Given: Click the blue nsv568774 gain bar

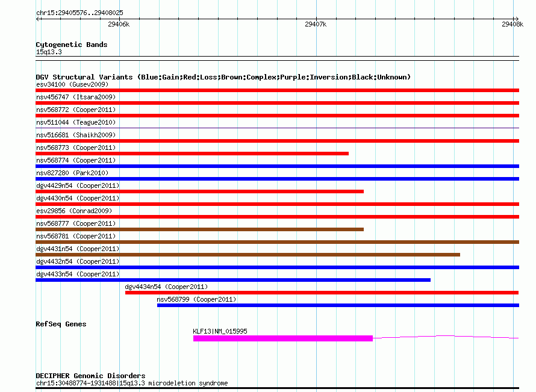Looking at the screenshot, I should [x=277, y=166].
